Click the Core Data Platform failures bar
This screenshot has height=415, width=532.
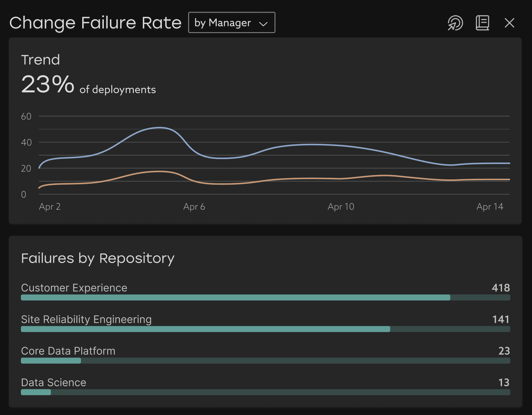coord(265,361)
